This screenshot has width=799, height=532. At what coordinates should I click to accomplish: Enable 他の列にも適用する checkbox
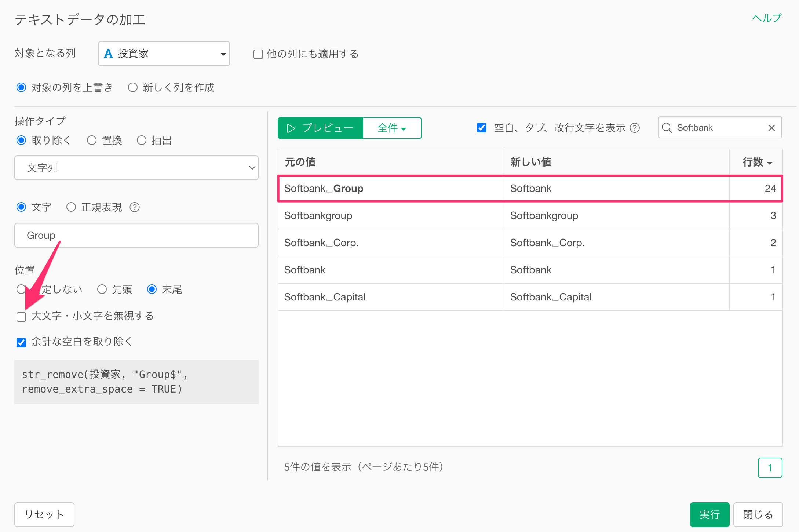pos(258,54)
